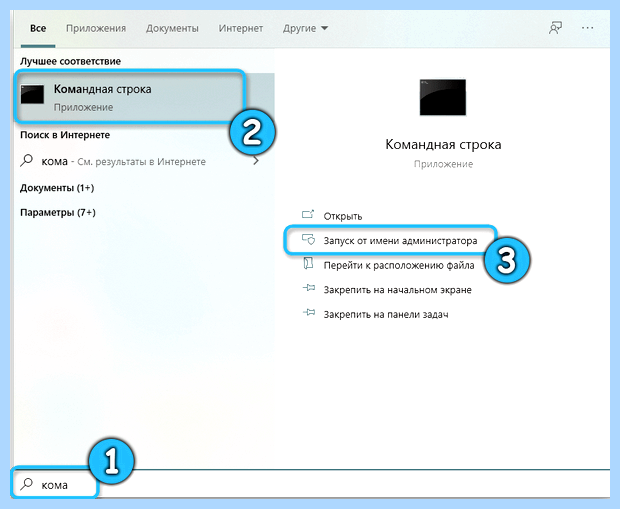Switch to the Все tab
Screen dimensions: 620x509
pos(38,28)
